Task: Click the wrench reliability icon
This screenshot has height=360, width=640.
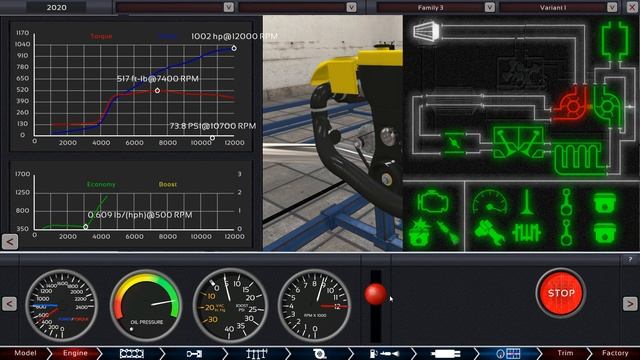Action: point(489,233)
